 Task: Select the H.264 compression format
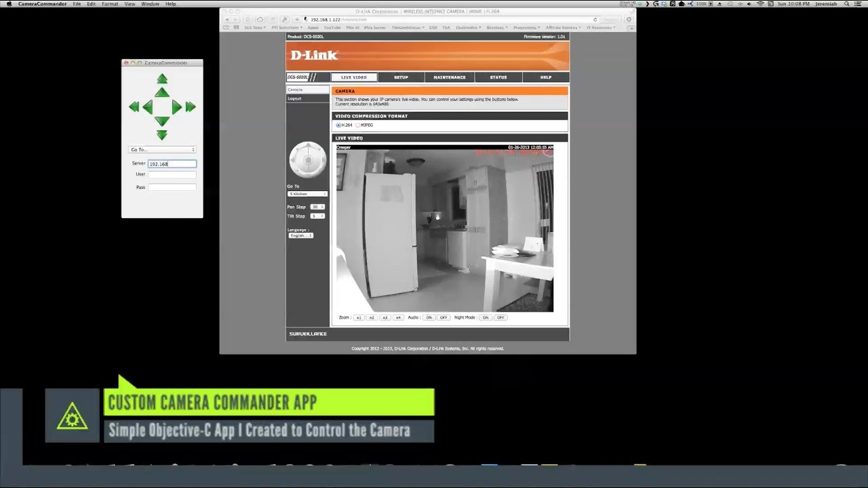(338, 125)
